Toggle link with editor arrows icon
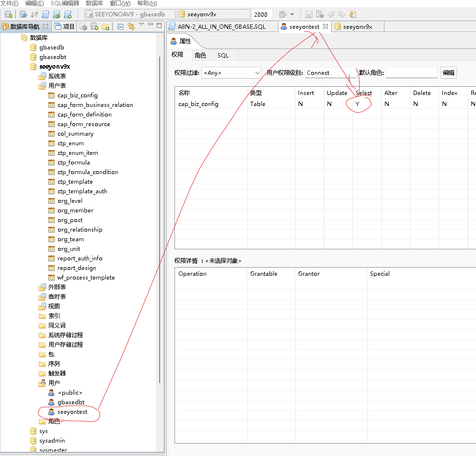The image size is (476, 456). tap(131, 27)
